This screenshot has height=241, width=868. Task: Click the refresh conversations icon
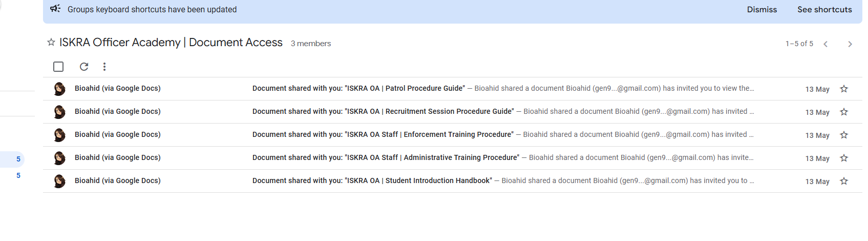click(x=84, y=67)
